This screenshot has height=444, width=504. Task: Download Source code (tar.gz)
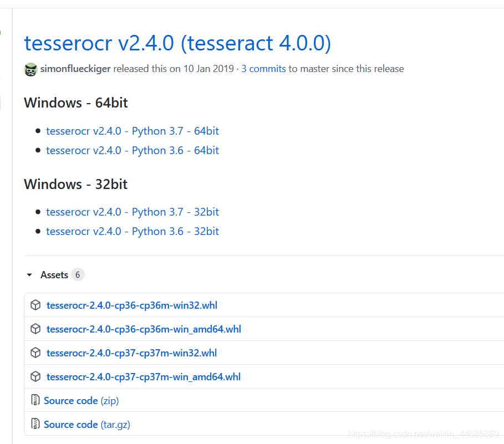coord(87,425)
